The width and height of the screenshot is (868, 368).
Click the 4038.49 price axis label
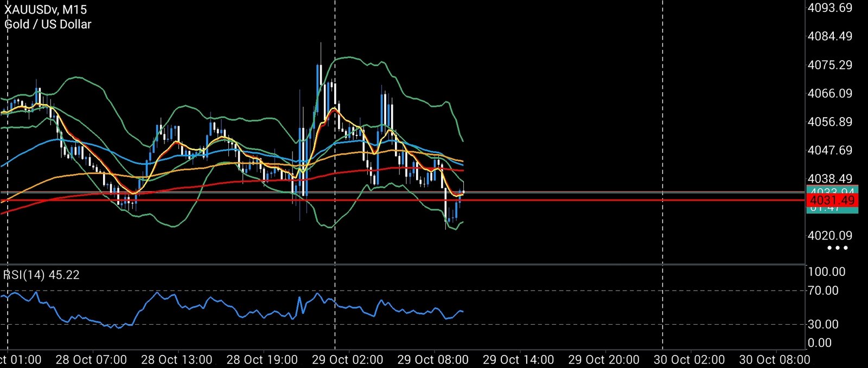tap(830, 179)
